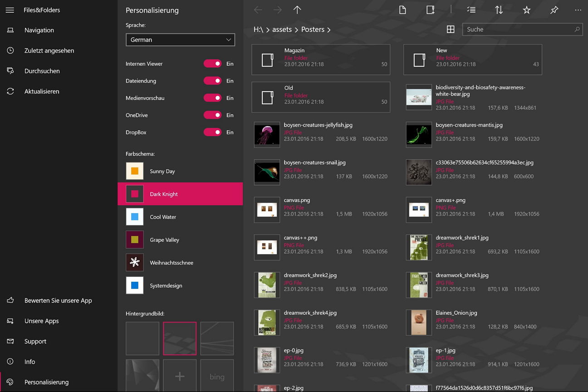Click the Personalisierung palette icon

pos(10,382)
